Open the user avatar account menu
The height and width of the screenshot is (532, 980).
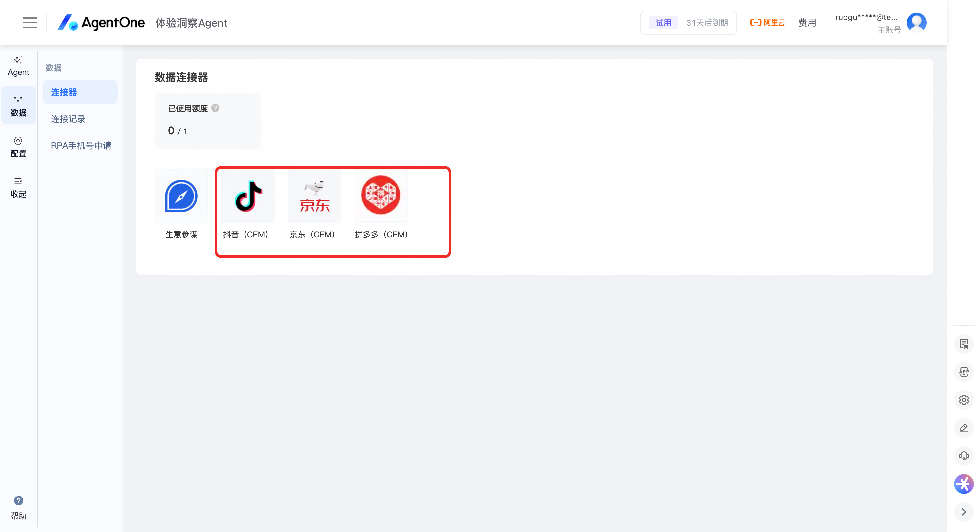click(x=916, y=23)
